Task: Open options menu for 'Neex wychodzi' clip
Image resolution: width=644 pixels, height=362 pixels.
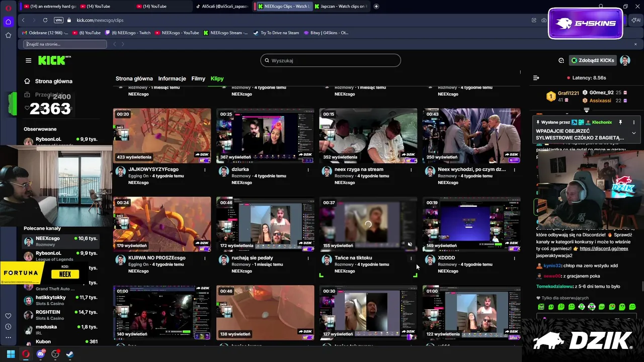Action: pos(514,170)
